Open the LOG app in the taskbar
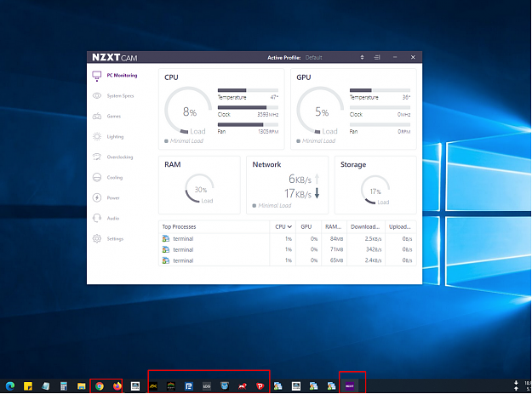 [207, 385]
